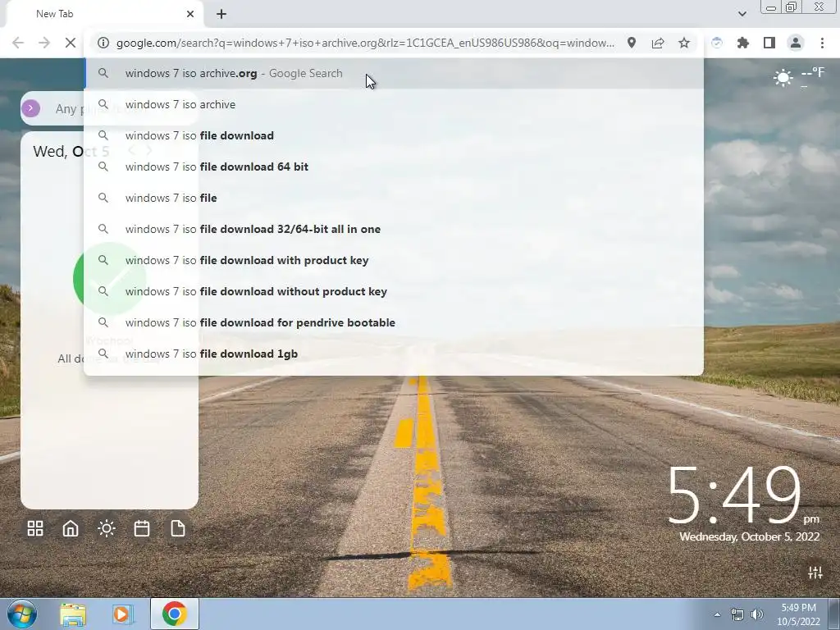This screenshot has width=840, height=630.
Task: Select suggestion 'windows 7 iso file download 64 bit'
Action: (x=394, y=167)
